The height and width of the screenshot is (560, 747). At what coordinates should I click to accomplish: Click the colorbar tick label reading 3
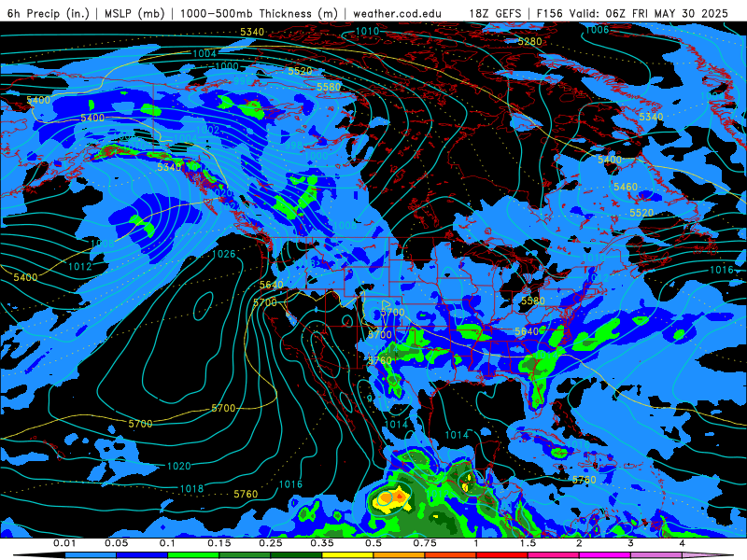(x=631, y=543)
